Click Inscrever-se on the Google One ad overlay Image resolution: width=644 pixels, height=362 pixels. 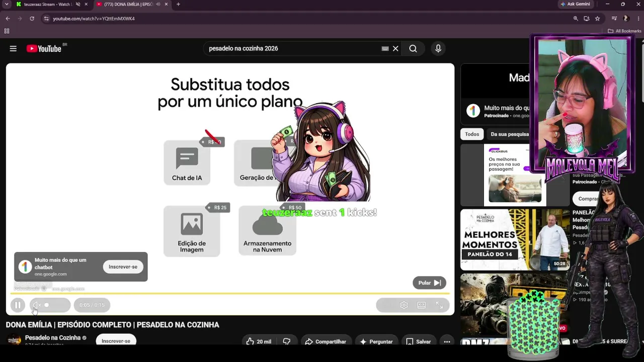click(123, 267)
